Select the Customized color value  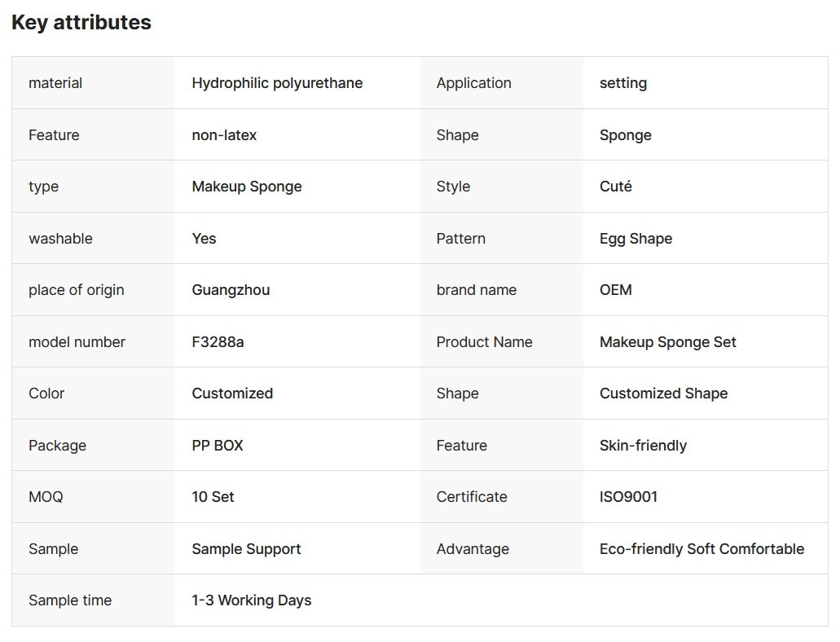coord(232,394)
